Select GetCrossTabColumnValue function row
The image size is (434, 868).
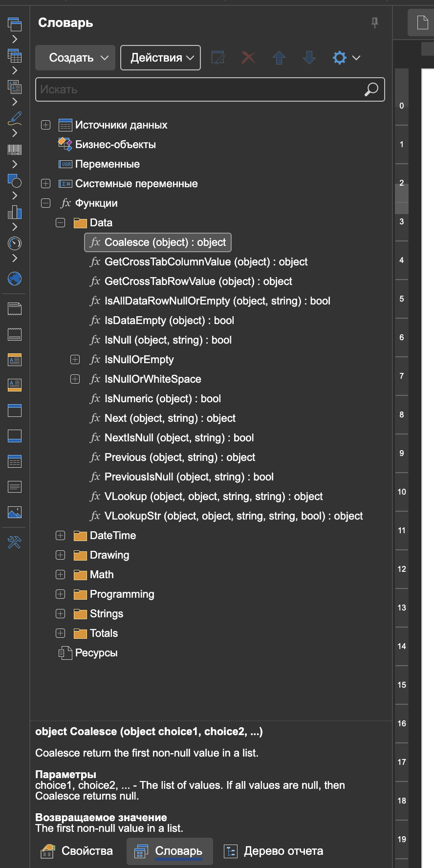[198, 262]
